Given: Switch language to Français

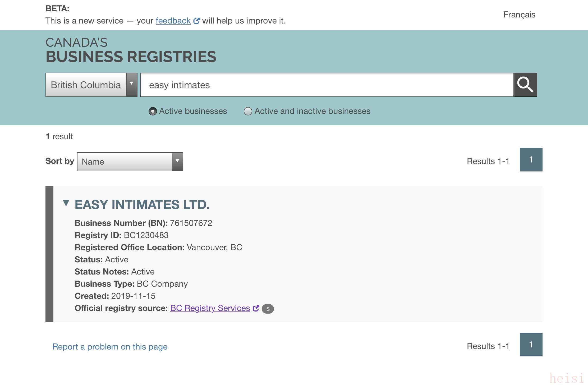Looking at the screenshot, I should [519, 15].
